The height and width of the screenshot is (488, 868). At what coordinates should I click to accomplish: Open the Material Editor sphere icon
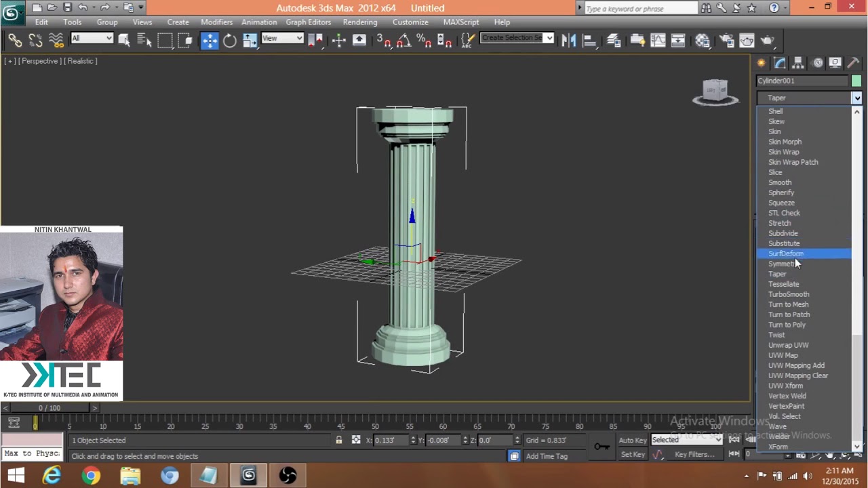(x=703, y=41)
